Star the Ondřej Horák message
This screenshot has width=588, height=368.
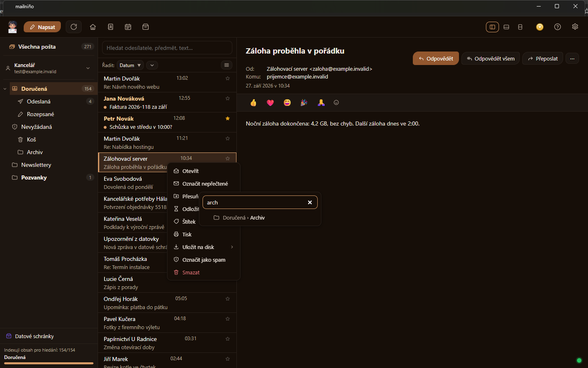(x=227, y=299)
